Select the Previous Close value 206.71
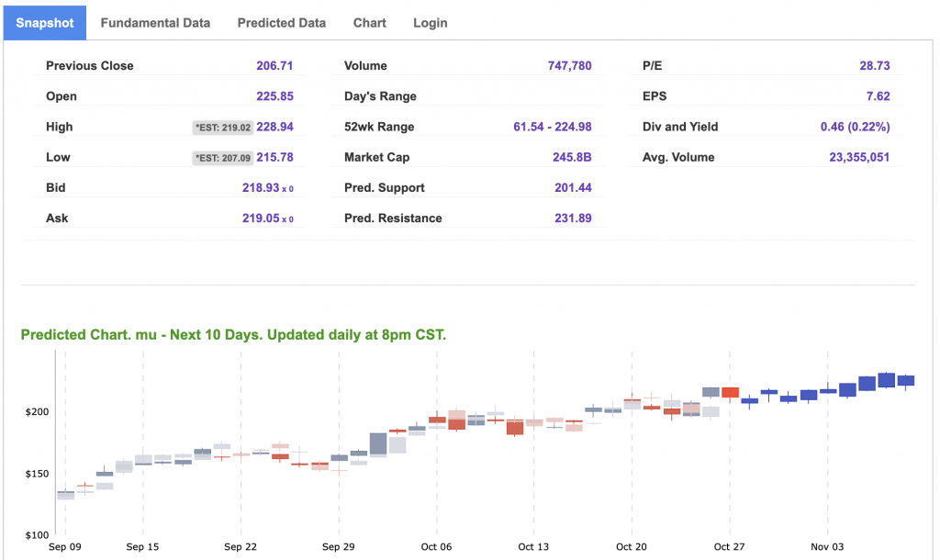The height and width of the screenshot is (560, 940). (x=274, y=66)
